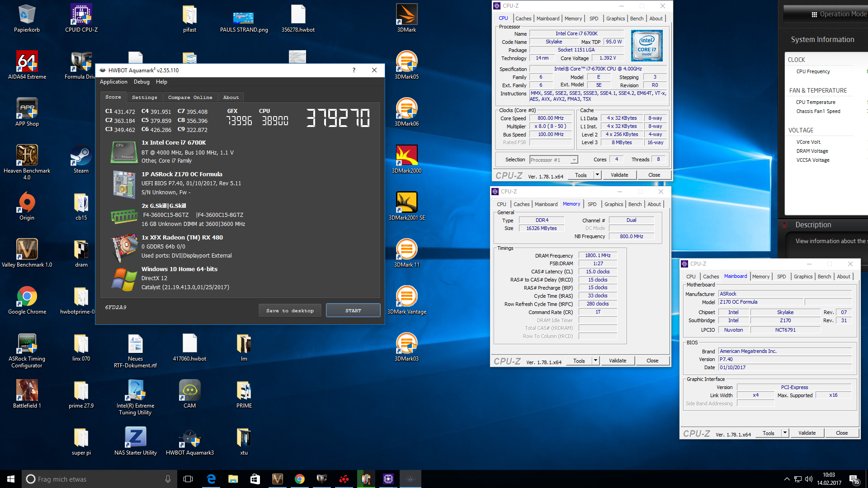Open NAS Starter Utility shortcut
This screenshot has height=488, width=868.
click(x=136, y=441)
